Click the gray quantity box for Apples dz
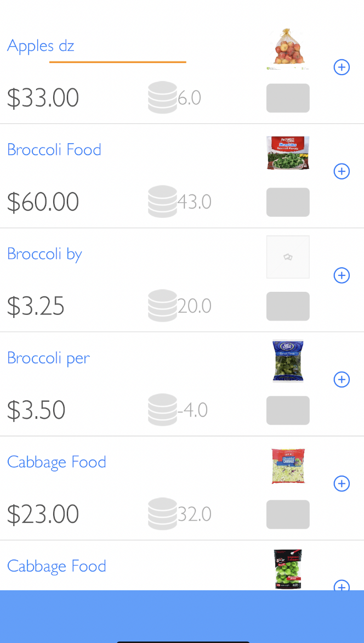This screenshot has height=643, width=364. point(288,98)
